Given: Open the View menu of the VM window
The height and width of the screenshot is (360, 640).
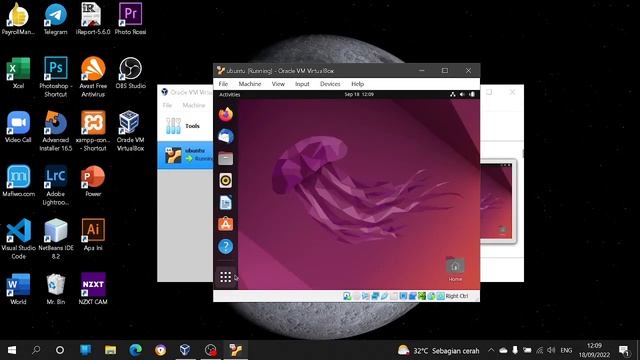Looking at the screenshot, I should coord(278,84).
